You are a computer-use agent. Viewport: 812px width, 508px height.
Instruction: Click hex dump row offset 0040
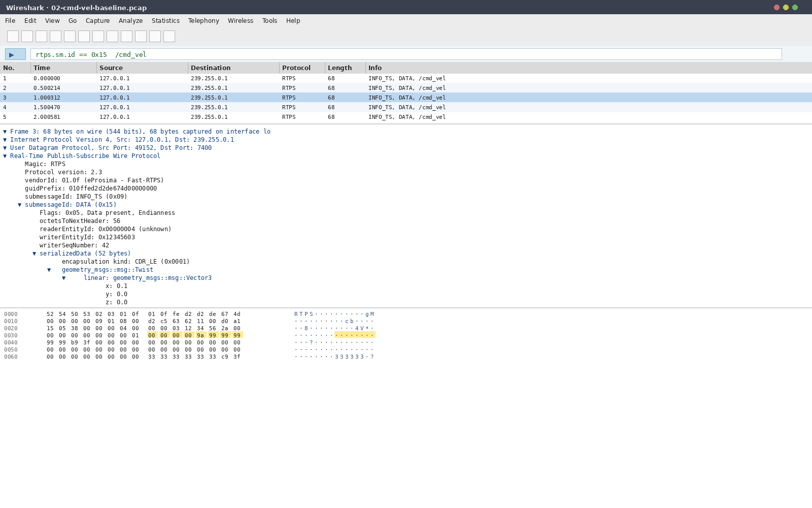point(11,343)
